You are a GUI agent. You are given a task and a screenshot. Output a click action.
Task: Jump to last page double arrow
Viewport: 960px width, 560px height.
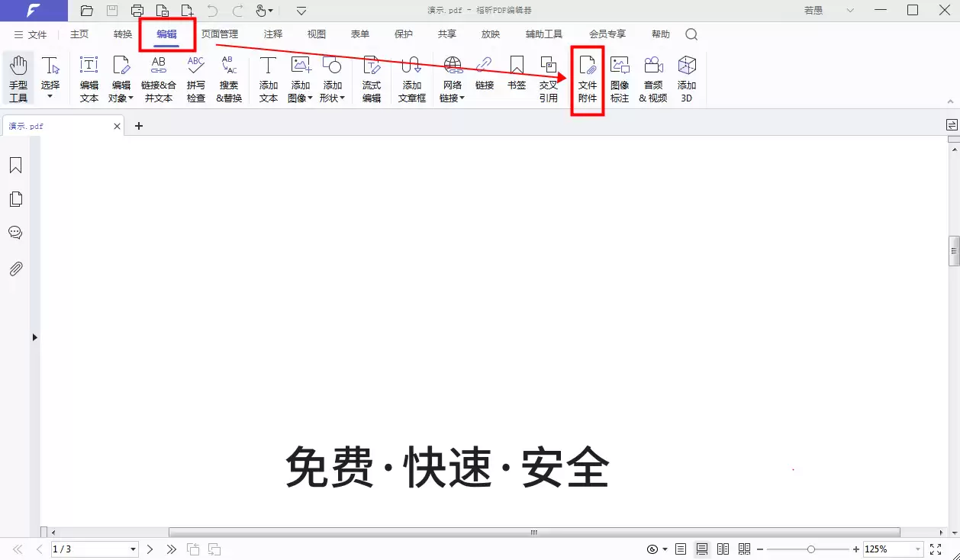(x=172, y=549)
